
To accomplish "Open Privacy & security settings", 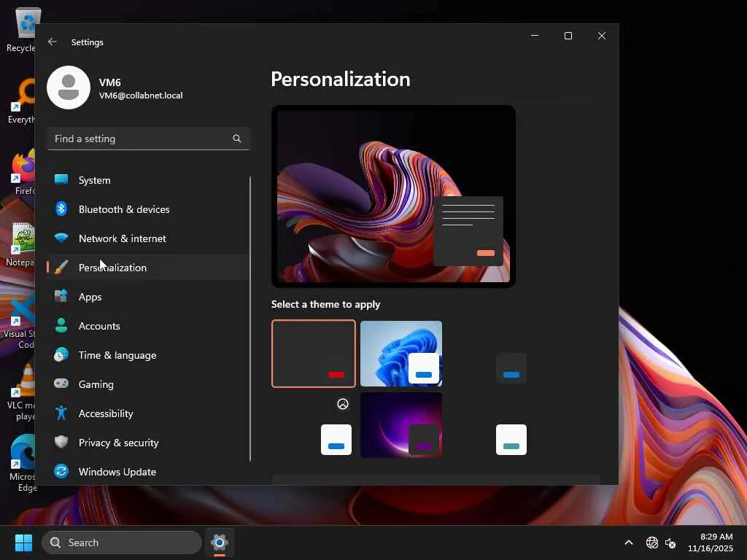I will pos(118,443).
